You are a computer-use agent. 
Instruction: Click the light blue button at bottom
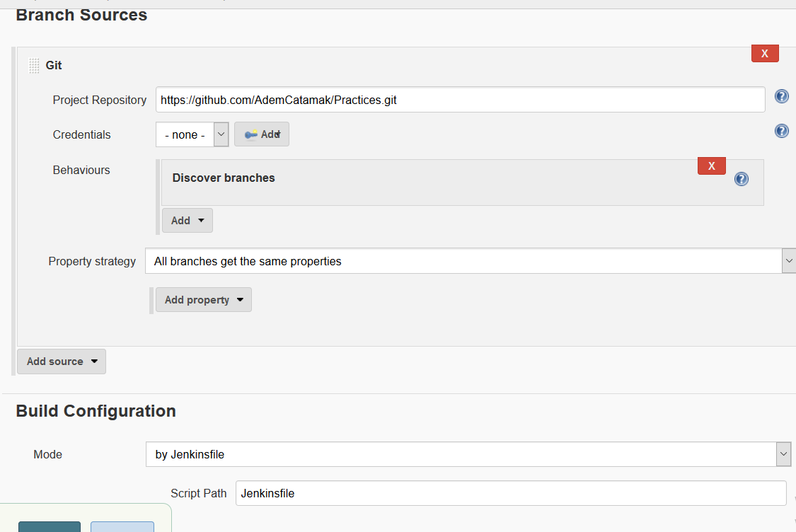[122, 526]
